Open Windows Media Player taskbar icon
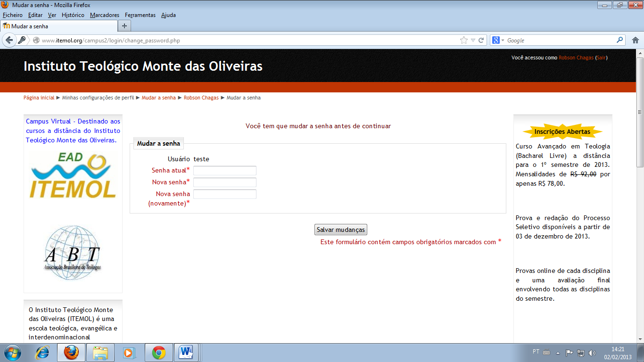Viewport: 644px width, 362px height. pos(128,353)
